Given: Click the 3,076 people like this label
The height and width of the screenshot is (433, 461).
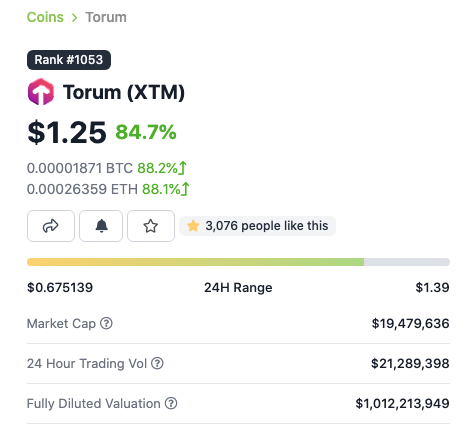Looking at the screenshot, I should click(267, 226).
